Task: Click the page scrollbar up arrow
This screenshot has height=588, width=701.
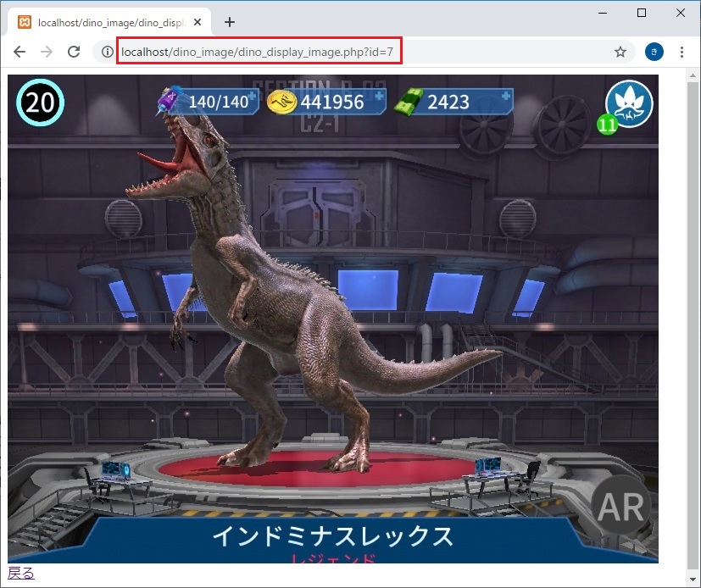Action: (693, 75)
